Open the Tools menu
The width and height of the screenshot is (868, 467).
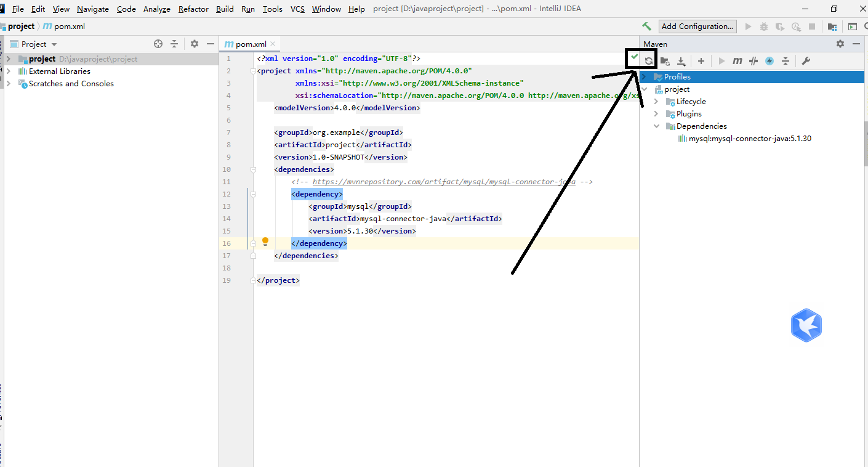272,9
